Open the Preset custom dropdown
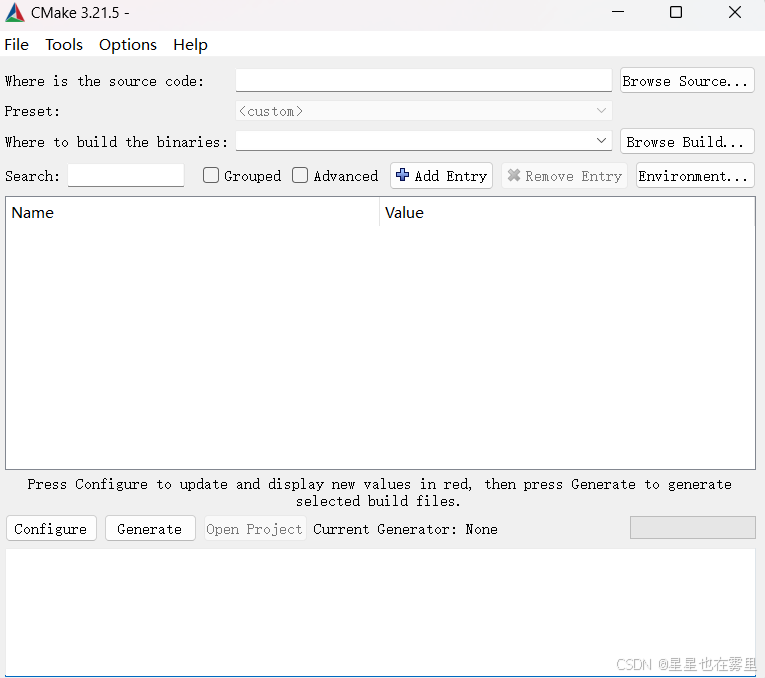765x678 pixels. click(x=423, y=111)
